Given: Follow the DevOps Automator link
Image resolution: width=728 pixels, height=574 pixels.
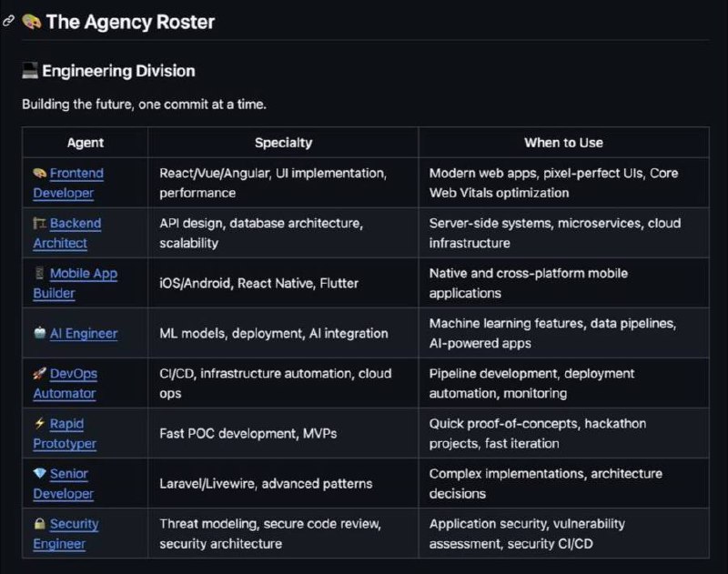Looking at the screenshot, I should 73,374.
